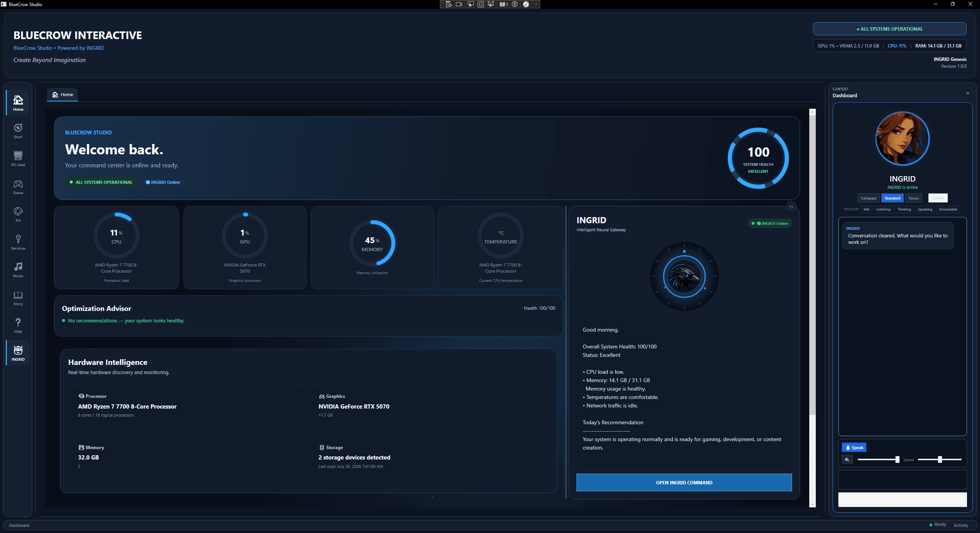Screen dimensions: 980x533
Task: Click the Temperature gauge card
Action: point(500,248)
